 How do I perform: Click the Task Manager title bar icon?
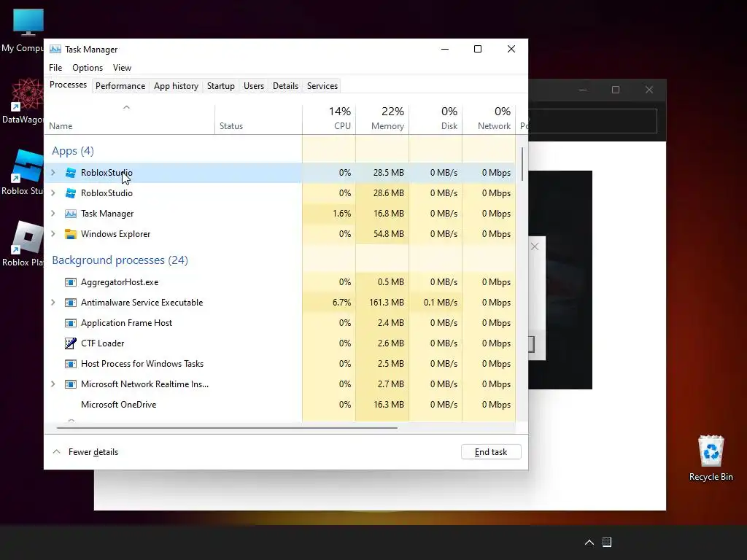coord(55,49)
